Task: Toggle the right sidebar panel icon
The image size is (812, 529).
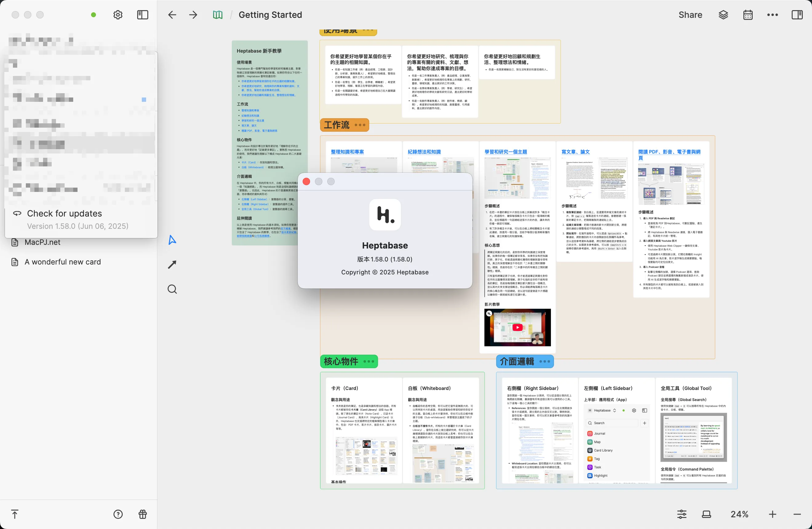Action: (x=797, y=15)
